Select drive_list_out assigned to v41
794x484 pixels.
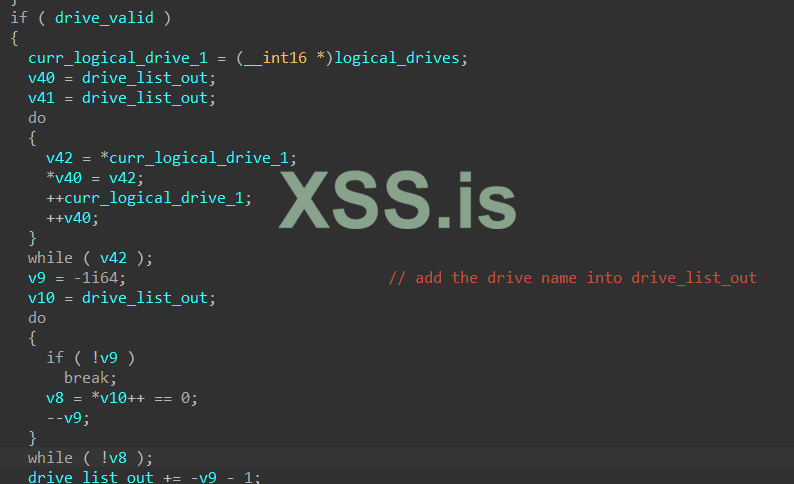coord(145,98)
